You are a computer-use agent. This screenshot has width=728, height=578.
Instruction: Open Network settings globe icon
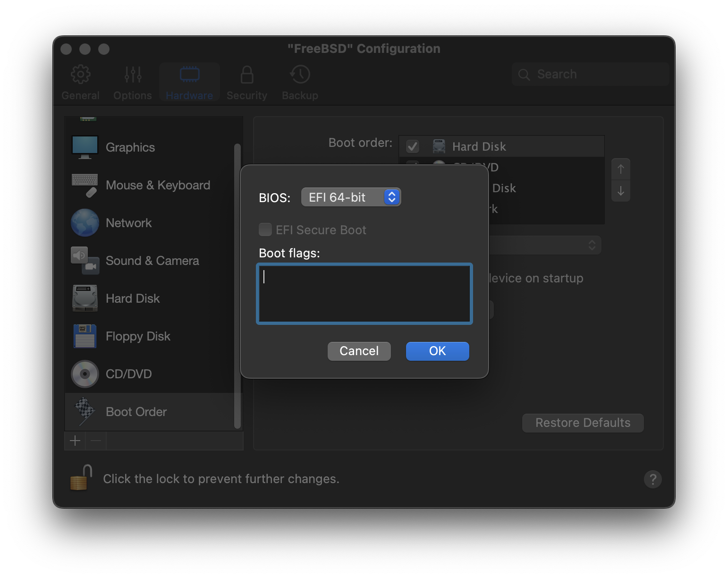[85, 223]
